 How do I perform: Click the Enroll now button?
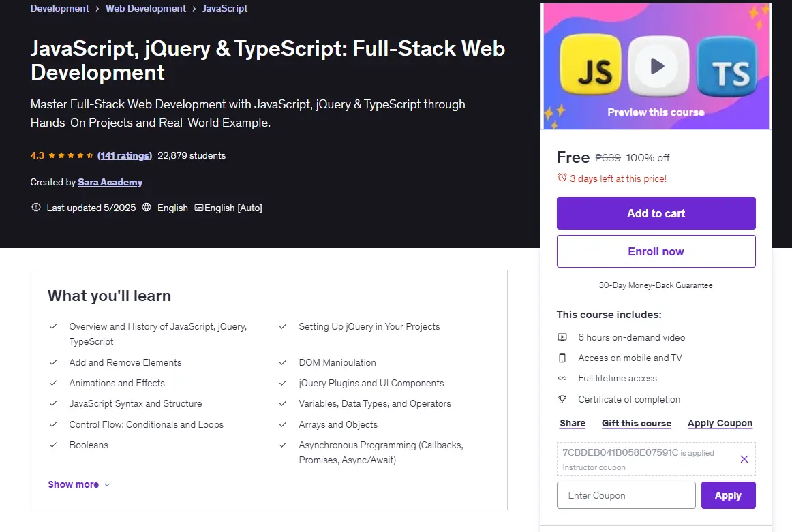point(656,251)
